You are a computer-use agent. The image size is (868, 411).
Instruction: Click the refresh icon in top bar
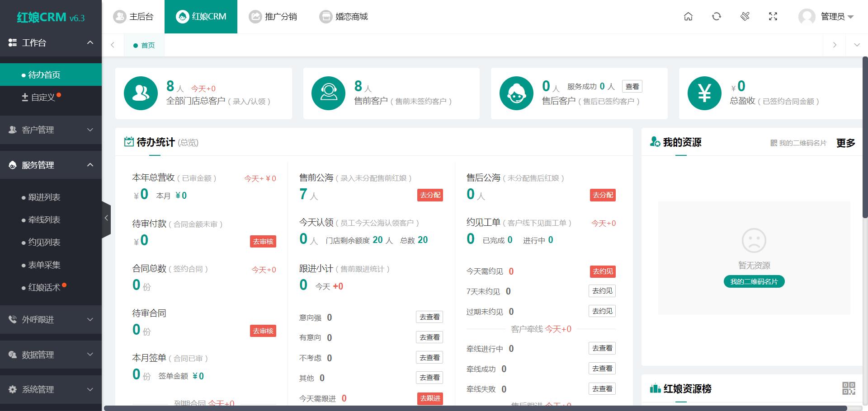(x=717, y=17)
